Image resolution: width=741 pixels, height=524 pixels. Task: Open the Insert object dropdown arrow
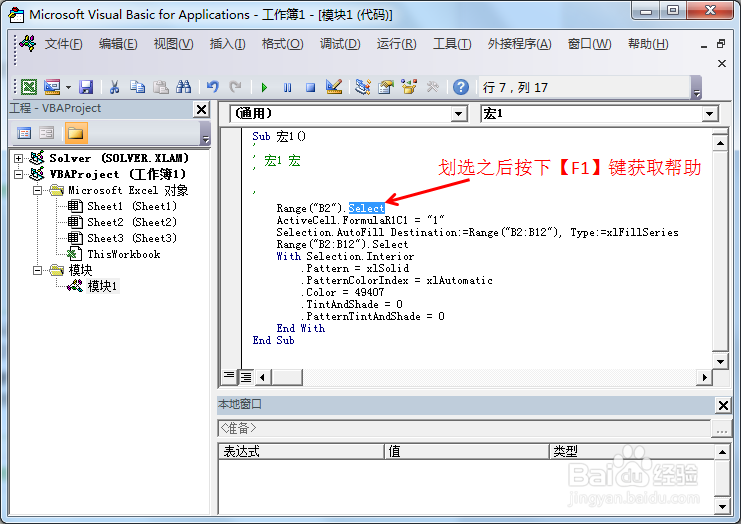pos(68,87)
